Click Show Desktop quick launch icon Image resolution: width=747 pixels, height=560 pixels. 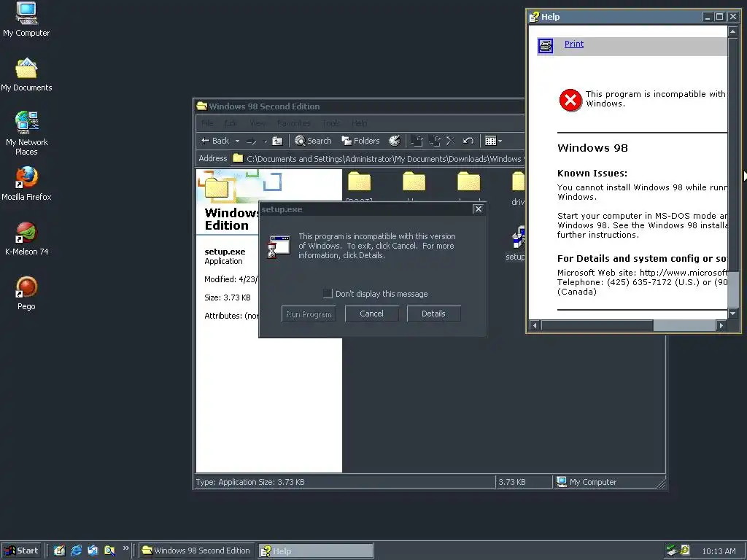click(x=59, y=551)
